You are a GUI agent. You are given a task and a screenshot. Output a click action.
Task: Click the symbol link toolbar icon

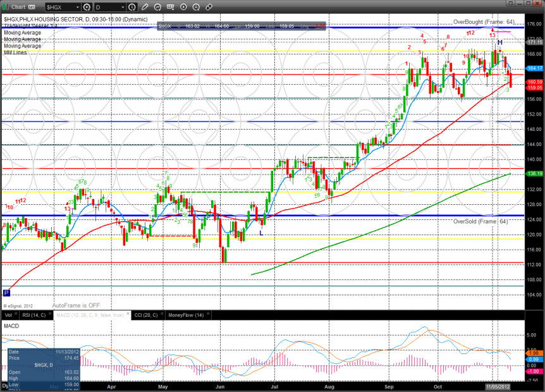point(209,7)
